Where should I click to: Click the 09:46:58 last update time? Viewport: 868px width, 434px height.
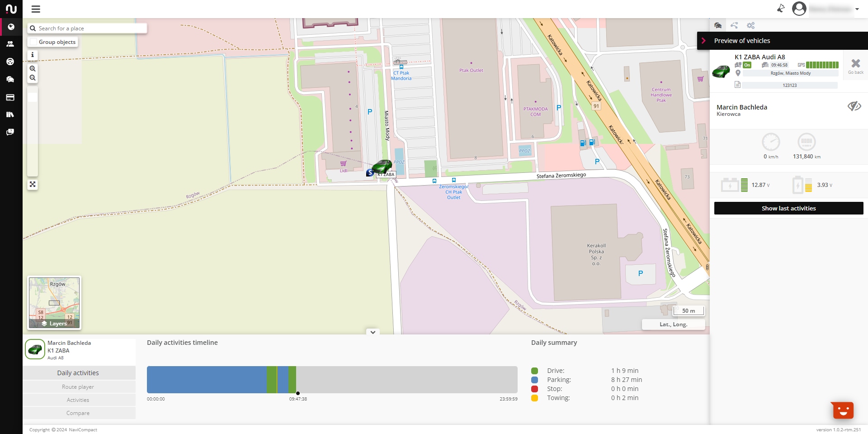point(779,65)
